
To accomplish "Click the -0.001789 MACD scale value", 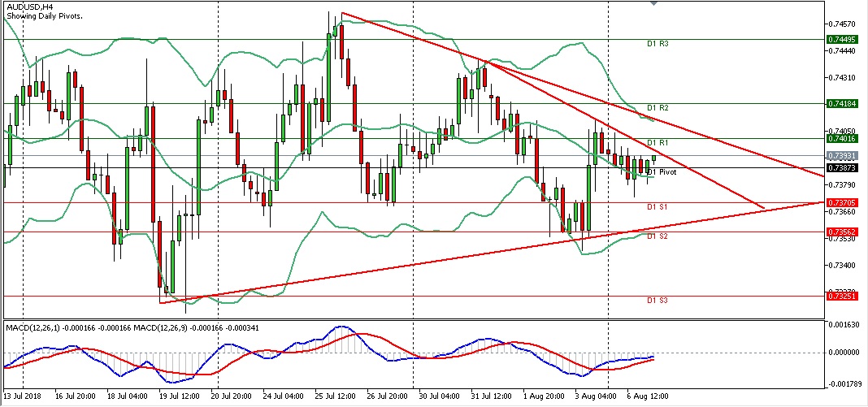I will (x=844, y=383).
